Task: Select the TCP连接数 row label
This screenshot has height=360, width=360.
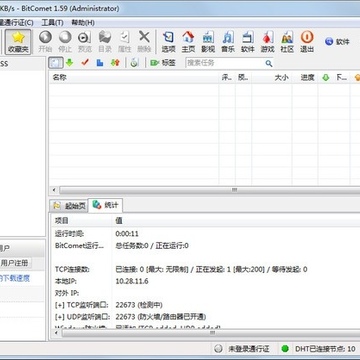Action: 72,269
